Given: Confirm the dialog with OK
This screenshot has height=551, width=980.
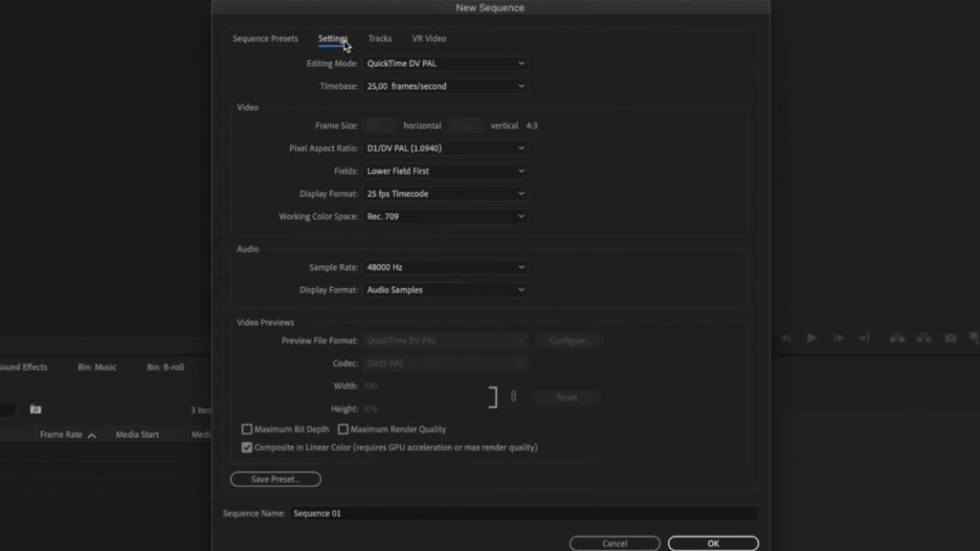Looking at the screenshot, I should click(713, 543).
